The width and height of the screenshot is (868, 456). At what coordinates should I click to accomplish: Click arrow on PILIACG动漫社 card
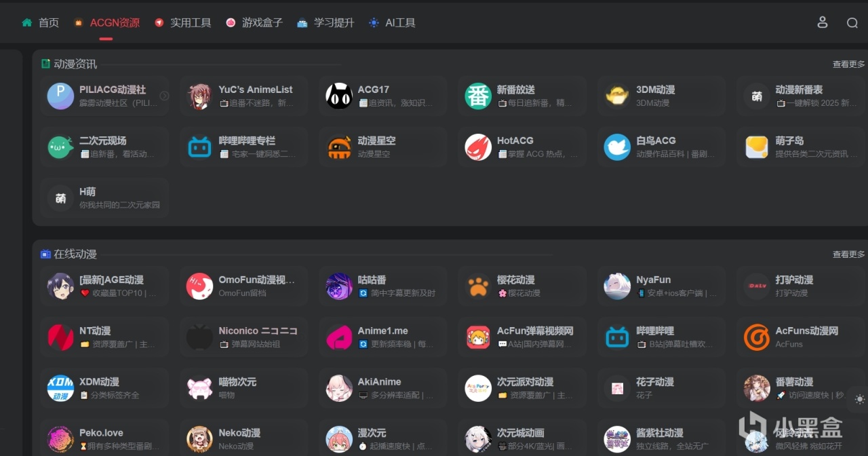(x=164, y=96)
